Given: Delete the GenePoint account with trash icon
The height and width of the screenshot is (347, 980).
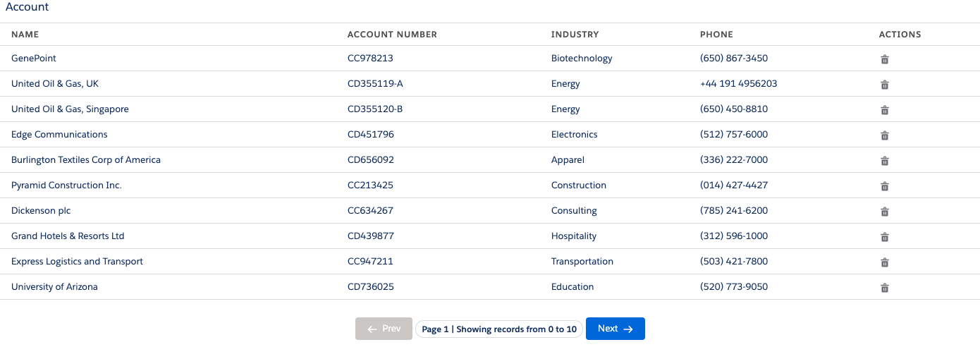Looking at the screenshot, I should [885, 59].
